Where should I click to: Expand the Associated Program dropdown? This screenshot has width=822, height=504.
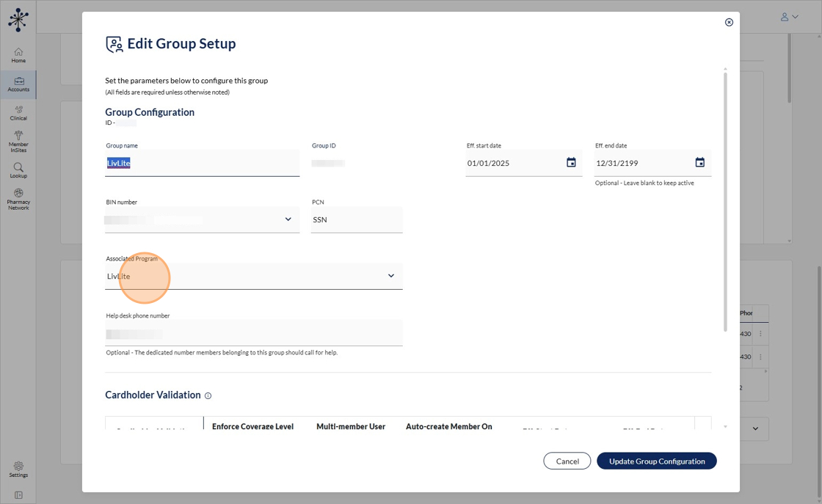click(390, 276)
